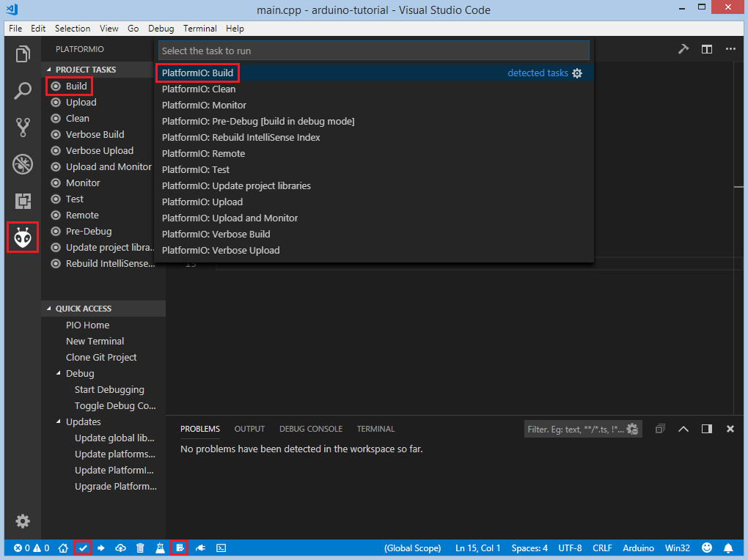Choose PlatformIO: Verbose Upload from list

tap(375, 251)
